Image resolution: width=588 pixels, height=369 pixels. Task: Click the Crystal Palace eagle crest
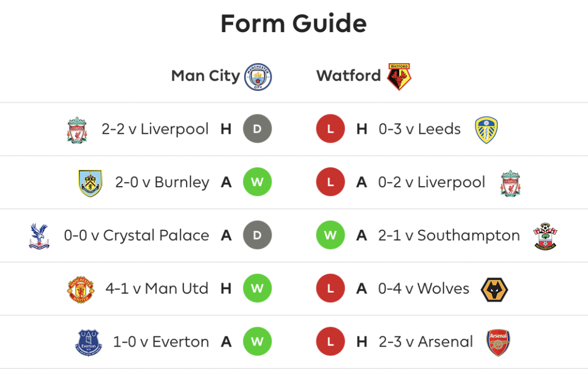(x=39, y=236)
